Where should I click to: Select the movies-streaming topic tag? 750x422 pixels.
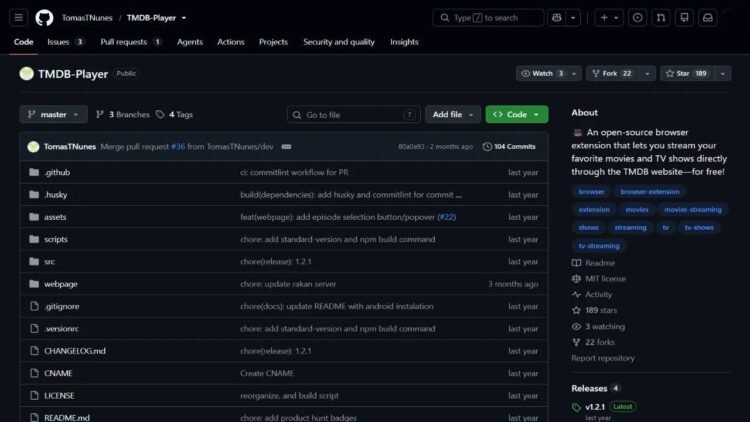[x=693, y=210]
